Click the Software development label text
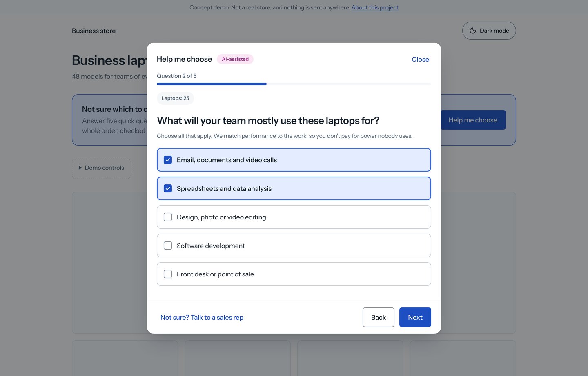Image resolution: width=588 pixels, height=376 pixels. (211, 246)
